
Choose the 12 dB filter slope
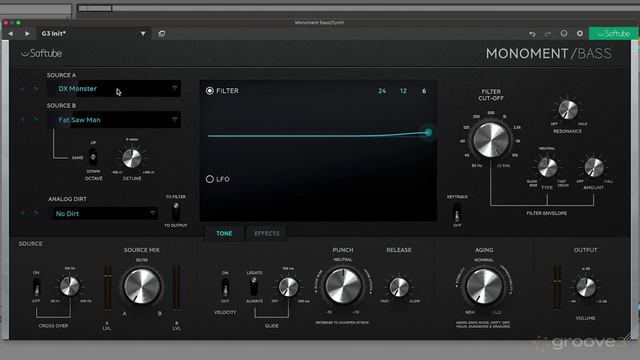[x=403, y=91]
